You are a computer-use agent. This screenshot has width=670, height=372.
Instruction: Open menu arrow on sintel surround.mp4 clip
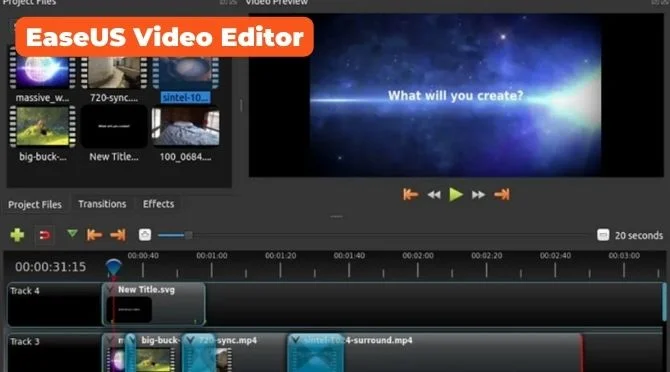295,340
